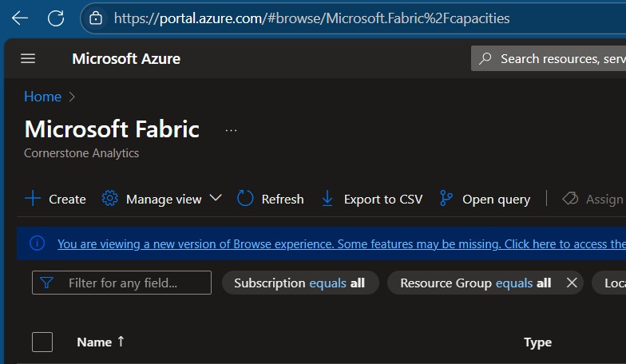Click the Cornerstone Analytics subtitle text
The image size is (626, 364).
[x=81, y=153]
